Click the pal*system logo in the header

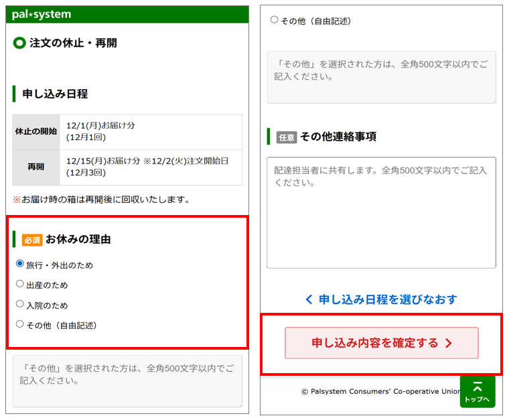coord(42,14)
